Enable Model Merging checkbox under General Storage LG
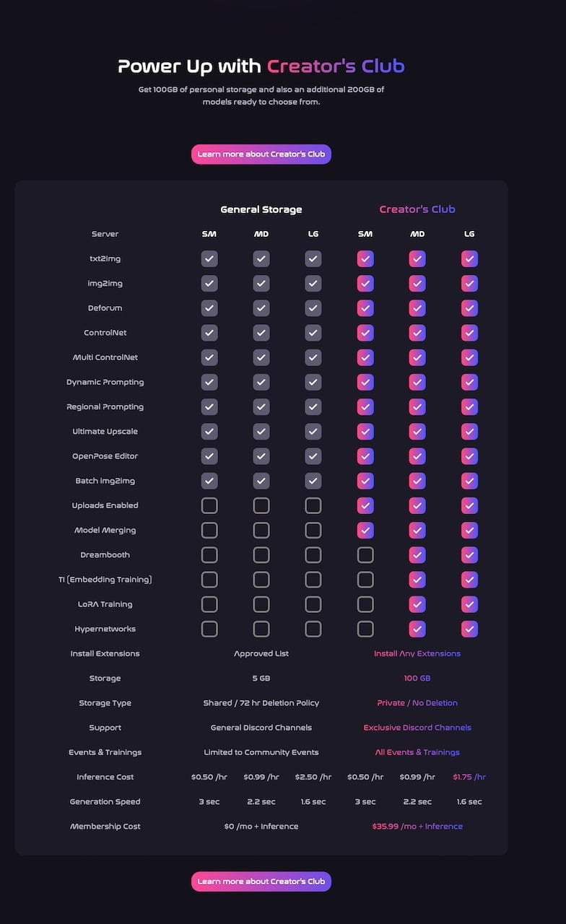This screenshot has height=924, width=566. pyautogui.click(x=313, y=530)
